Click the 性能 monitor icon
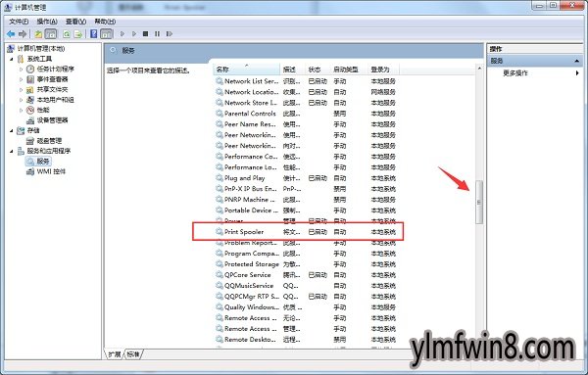 [30, 110]
